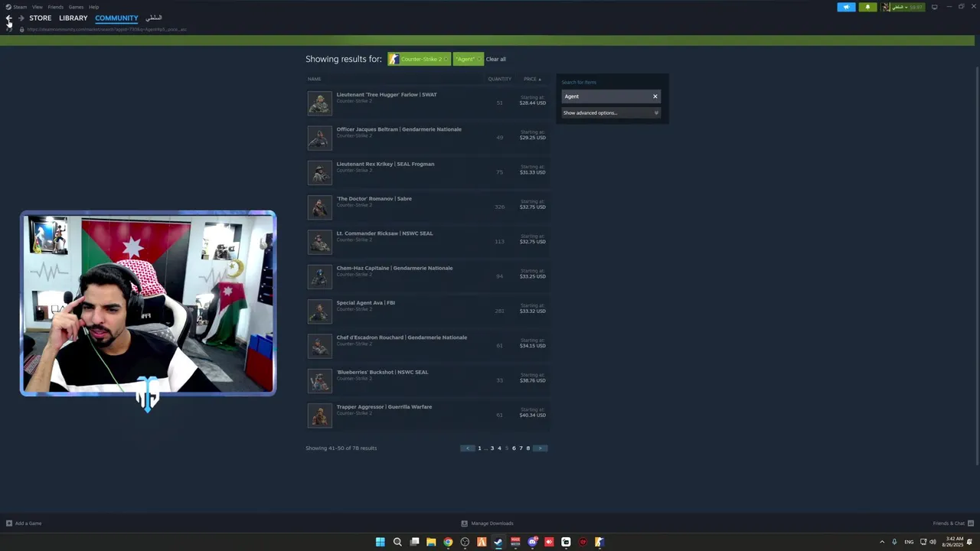Image resolution: width=980 pixels, height=551 pixels.
Task: Go forward with the Steam forward arrow
Action: [21, 18]
